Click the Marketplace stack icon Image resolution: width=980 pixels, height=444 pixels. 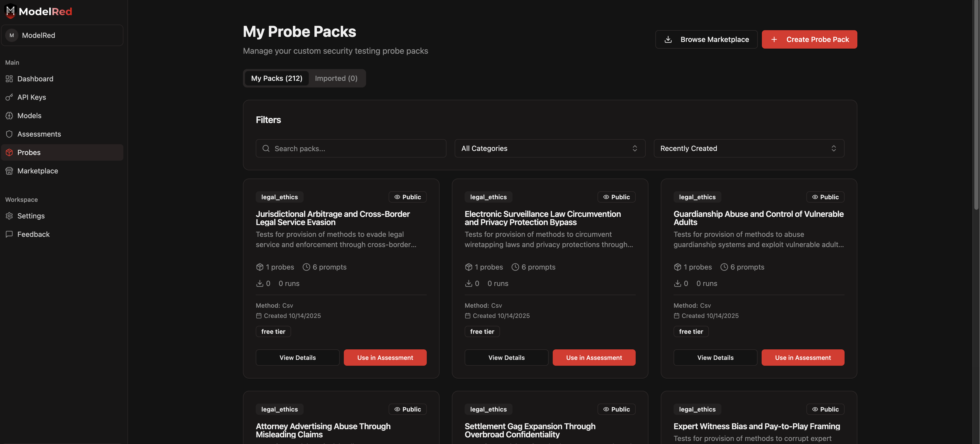pos(9,171)
